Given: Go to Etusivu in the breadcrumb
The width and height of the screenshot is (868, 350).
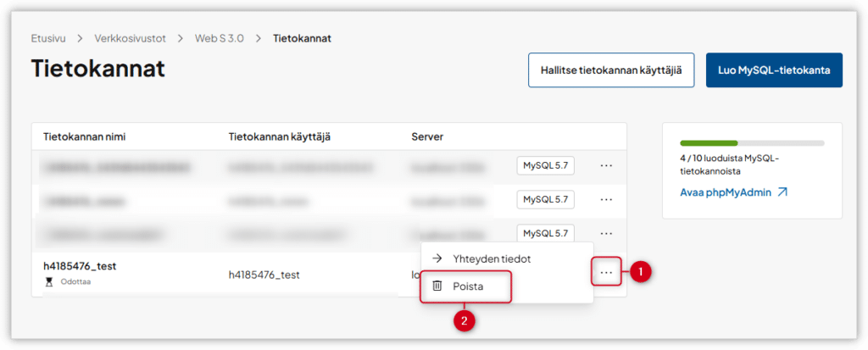Looking at the screenshot, I should pos(48,38).
